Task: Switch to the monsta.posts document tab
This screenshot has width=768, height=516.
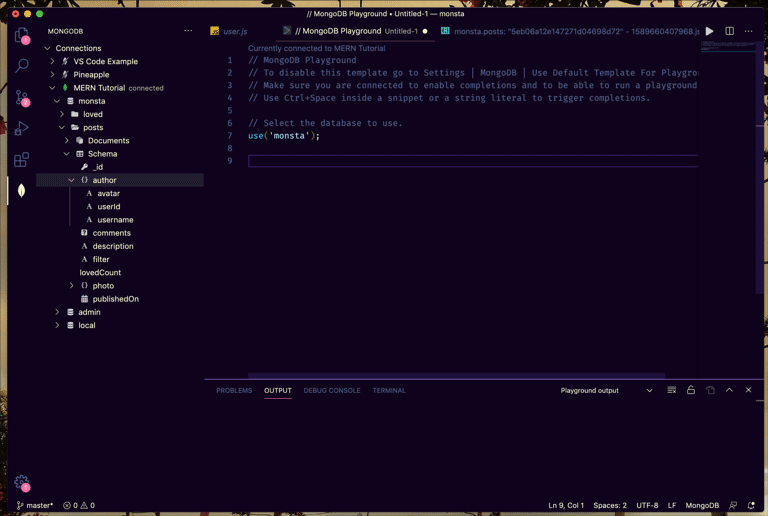Action: click(568, 31)
